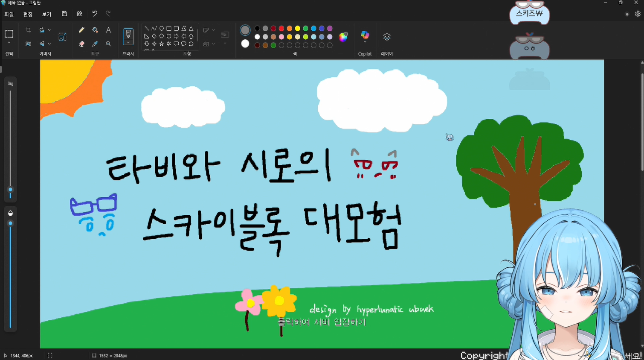644x360 pixels.
Task: Select the Pencil tool
Action: tap(82, 30)
